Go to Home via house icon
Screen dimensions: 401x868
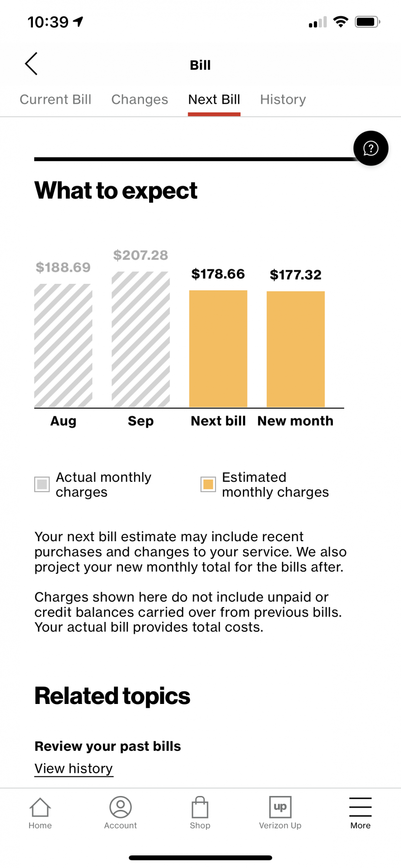[40, 807]
